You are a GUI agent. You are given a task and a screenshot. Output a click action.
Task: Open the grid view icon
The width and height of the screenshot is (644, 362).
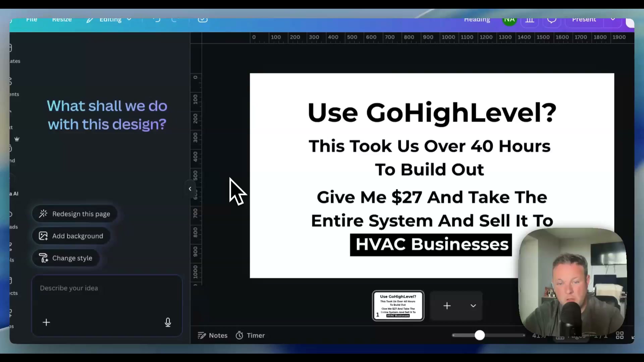620,336
